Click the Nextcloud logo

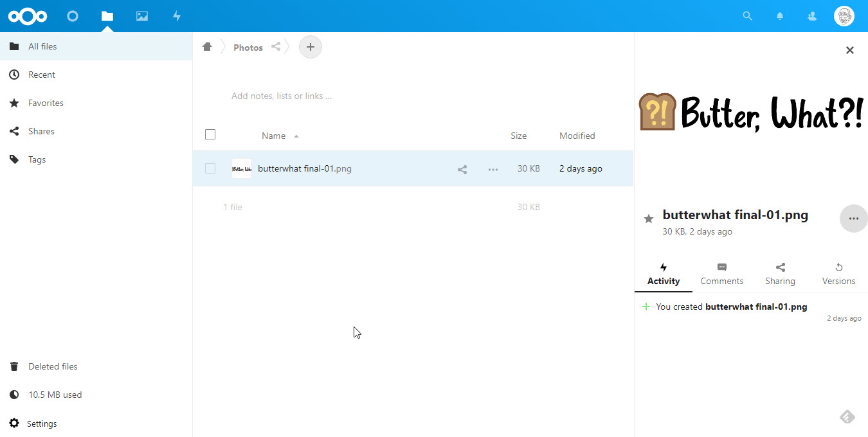point(28,16)
